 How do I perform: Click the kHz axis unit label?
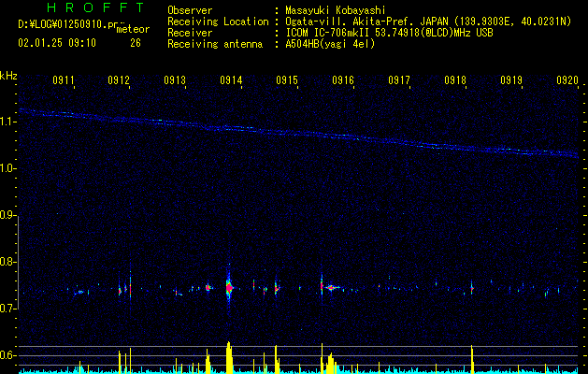coord(8,76)
